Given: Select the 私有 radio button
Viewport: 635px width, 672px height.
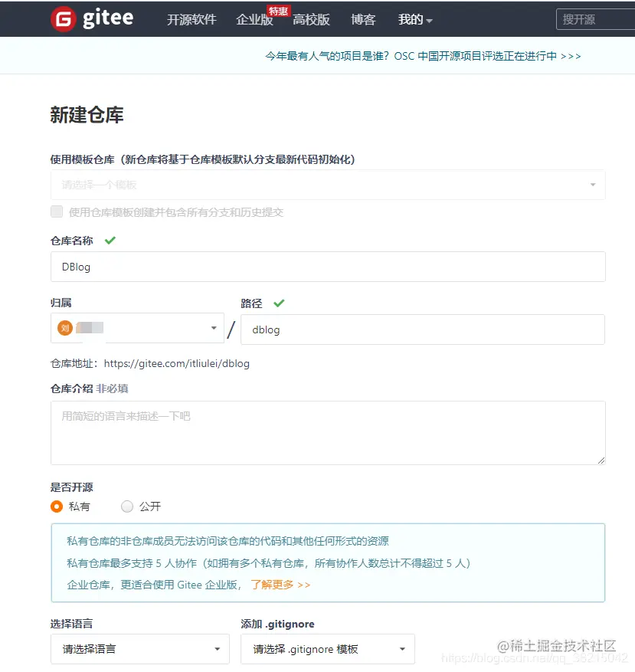Looking at the screenshot, I should 56,506.
